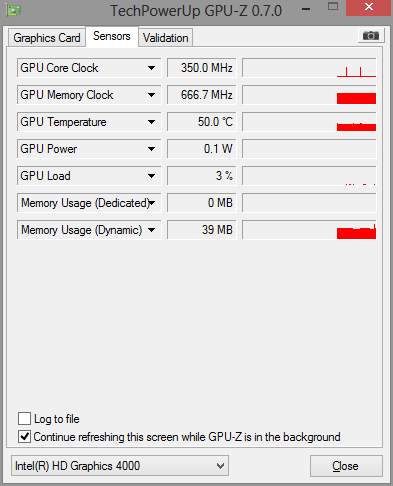Open the GPU Core Clock sensor dropdown
393x486 pixels.
151,68
